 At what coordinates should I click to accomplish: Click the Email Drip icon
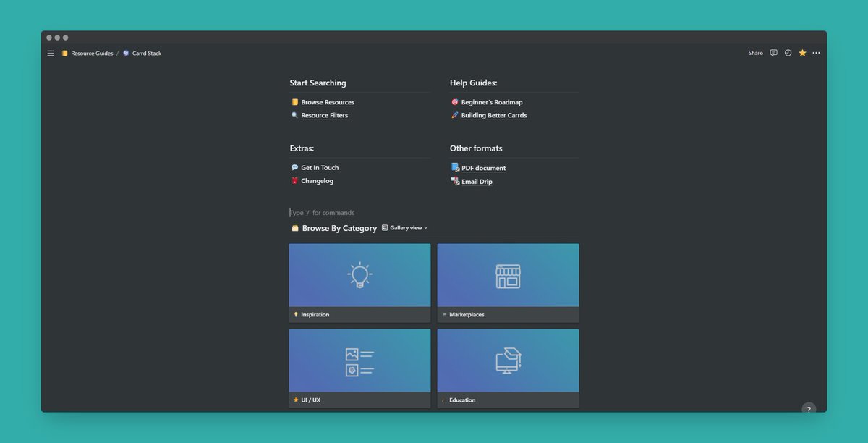pyautogui.click(x=455, y=181)
